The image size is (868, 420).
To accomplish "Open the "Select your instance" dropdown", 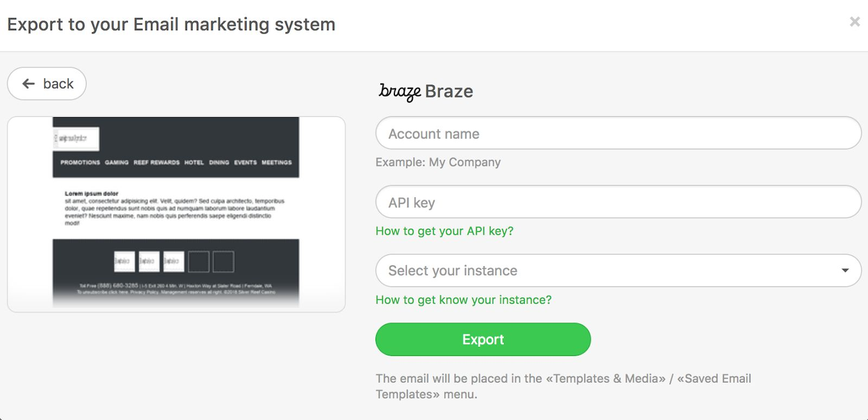I will tap(608, 270).
